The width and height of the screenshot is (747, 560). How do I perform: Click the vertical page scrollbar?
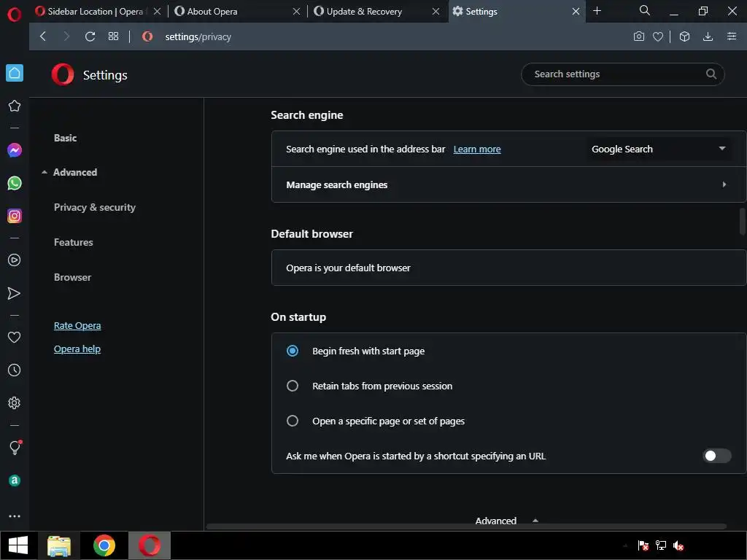click(x=743, y=221)
